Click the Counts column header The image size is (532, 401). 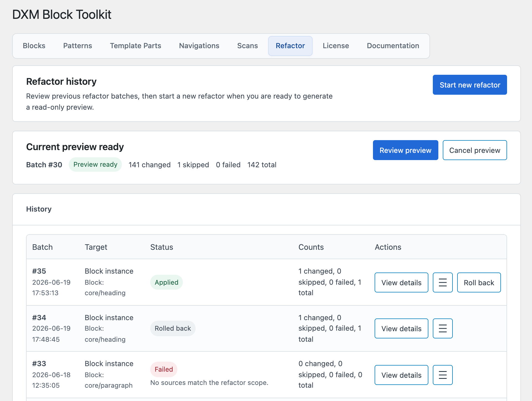point(311,247)
